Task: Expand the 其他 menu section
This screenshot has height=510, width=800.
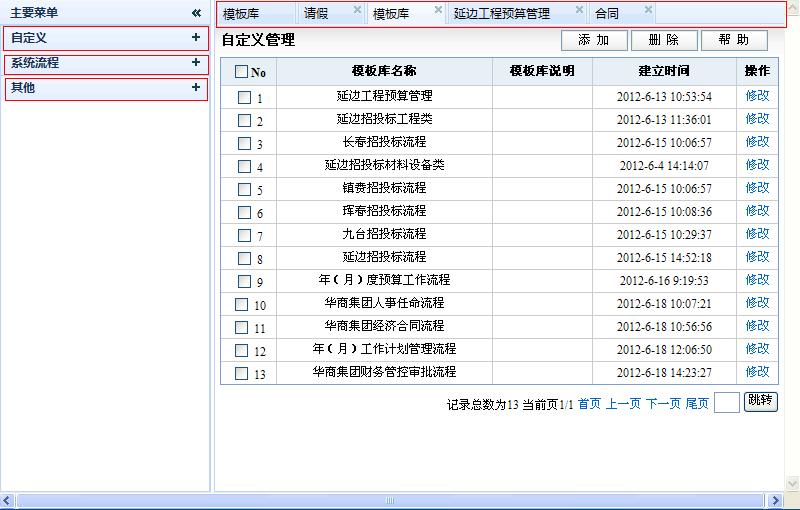Action: pos(196,88)
